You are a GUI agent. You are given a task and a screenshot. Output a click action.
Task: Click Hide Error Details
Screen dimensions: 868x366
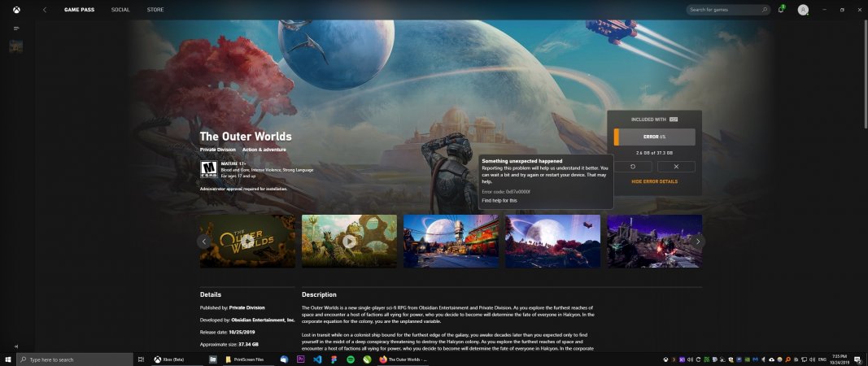point(654,181)
